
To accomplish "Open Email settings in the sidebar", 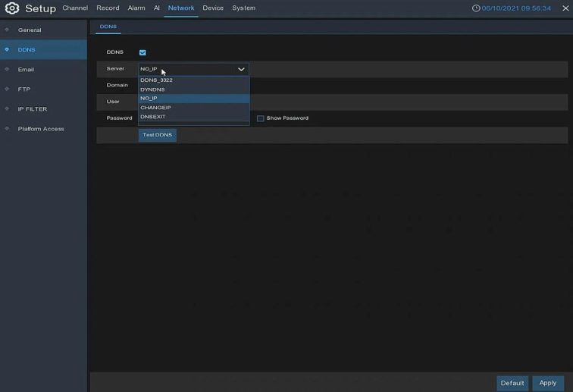I will pos(43,70).
